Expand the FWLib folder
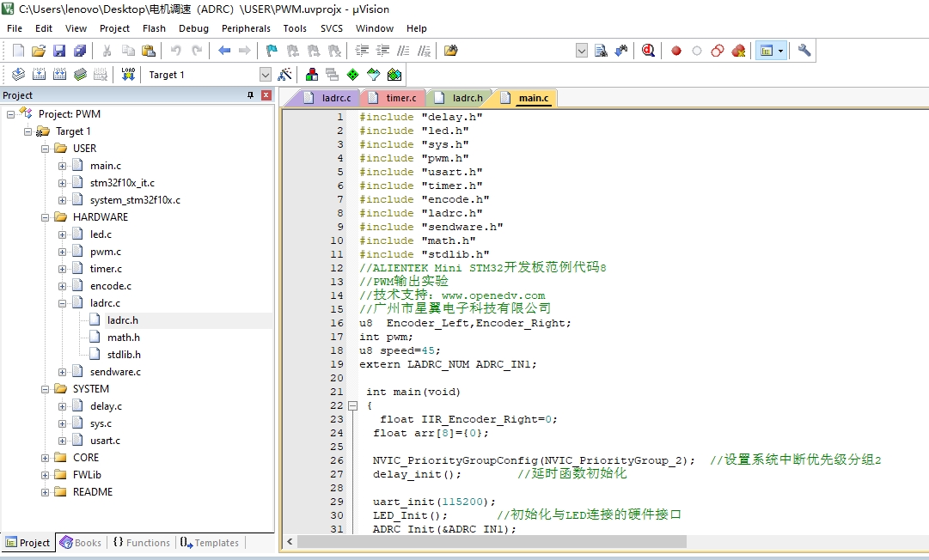929x560 pixels. (x=45, y=475)
